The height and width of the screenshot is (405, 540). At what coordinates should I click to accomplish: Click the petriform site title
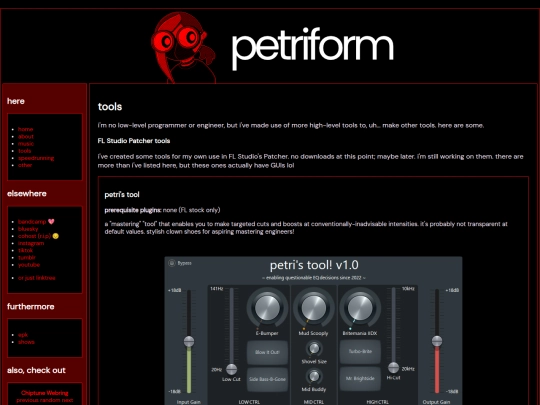click(313, 48)
